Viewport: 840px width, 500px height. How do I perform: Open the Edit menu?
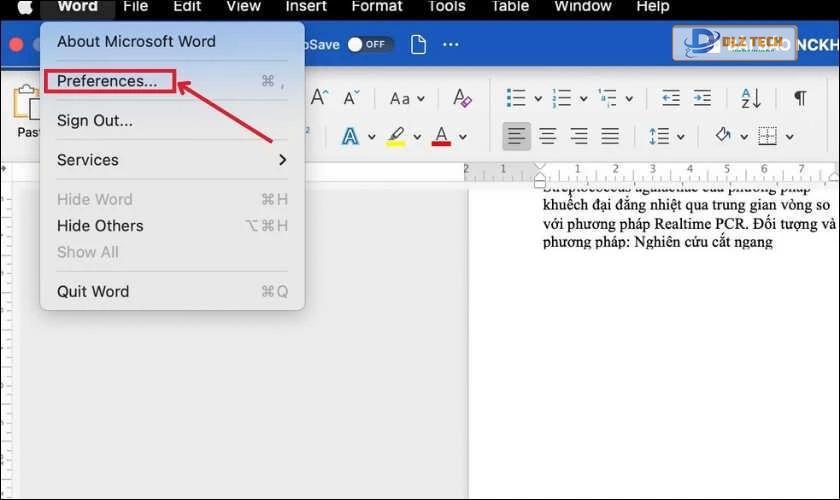coord(187,6)
